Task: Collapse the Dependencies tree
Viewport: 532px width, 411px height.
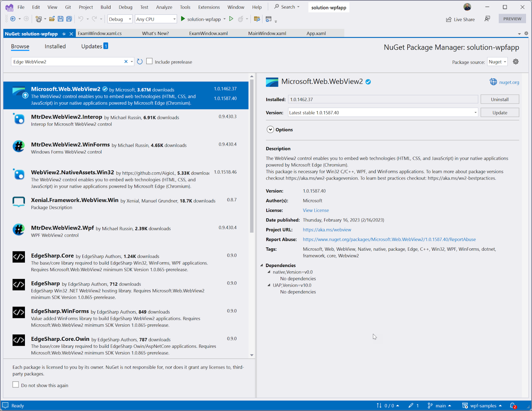Action: point(262,265)
